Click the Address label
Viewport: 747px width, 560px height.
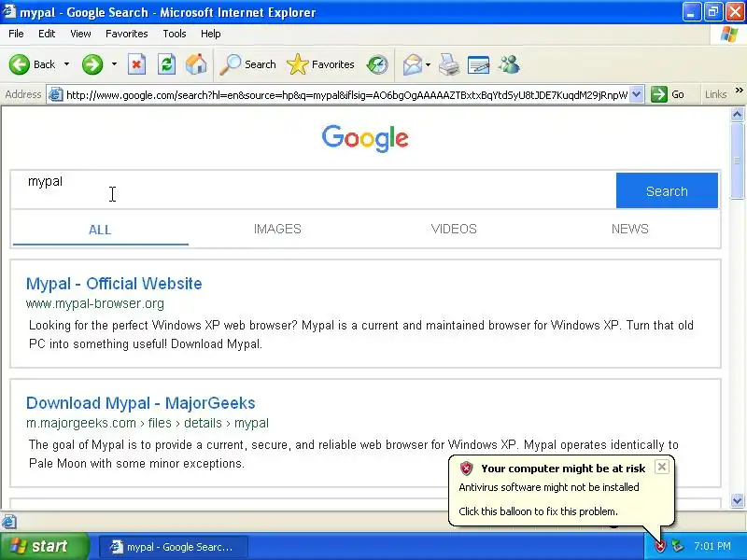(22, 94)
